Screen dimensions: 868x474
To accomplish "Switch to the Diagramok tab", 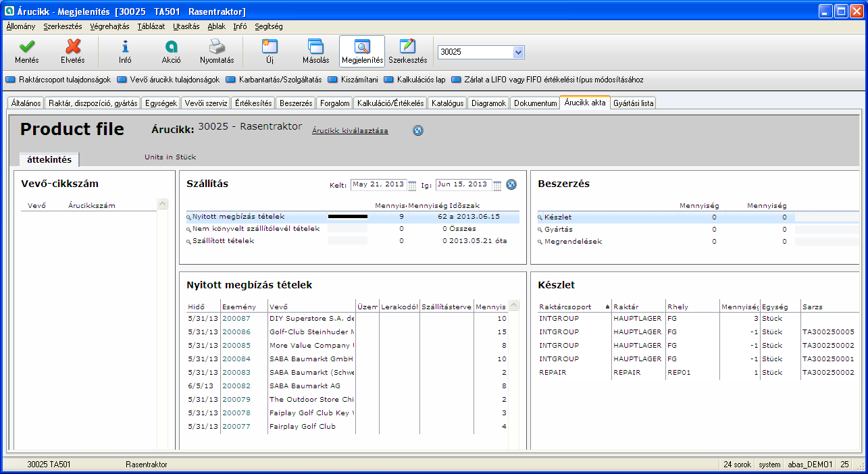I will click(x=488, y=103).
